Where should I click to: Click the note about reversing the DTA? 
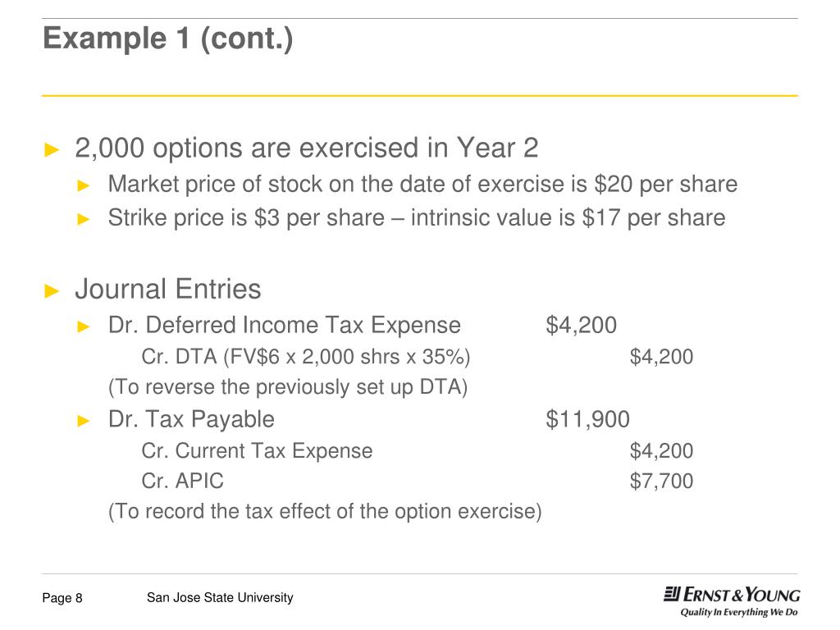pos(288,387)
